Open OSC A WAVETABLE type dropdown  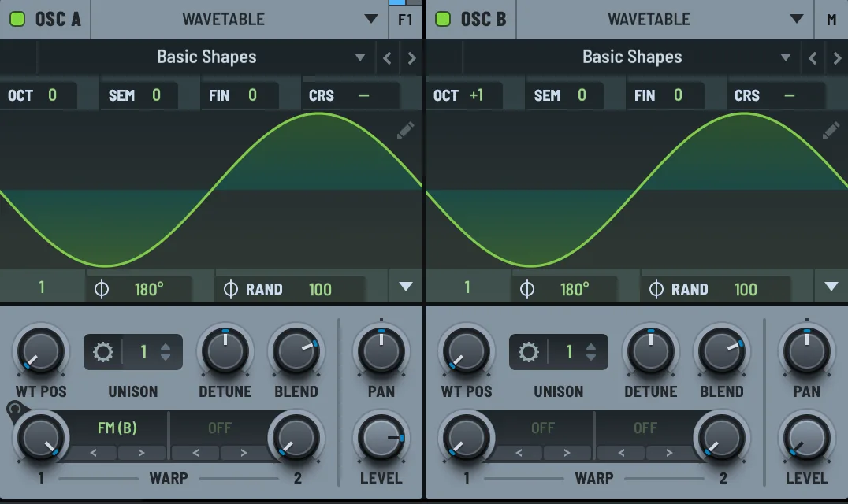240,20
